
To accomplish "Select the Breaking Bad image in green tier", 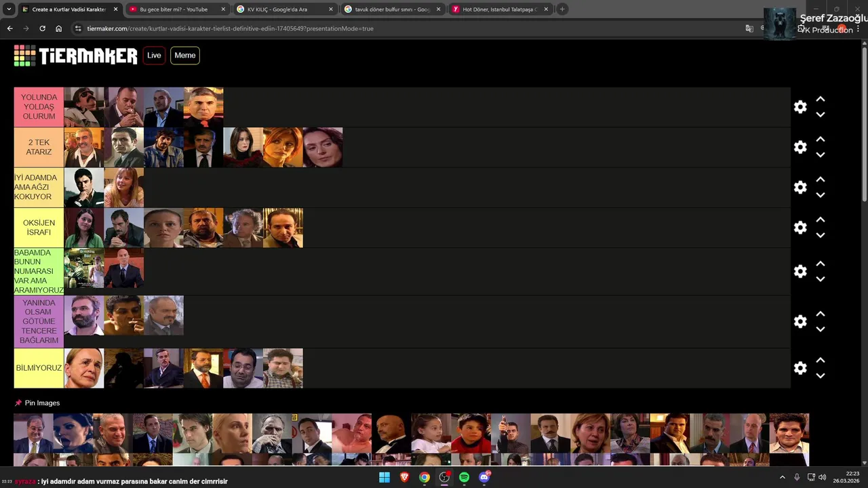I will [84, 268].
